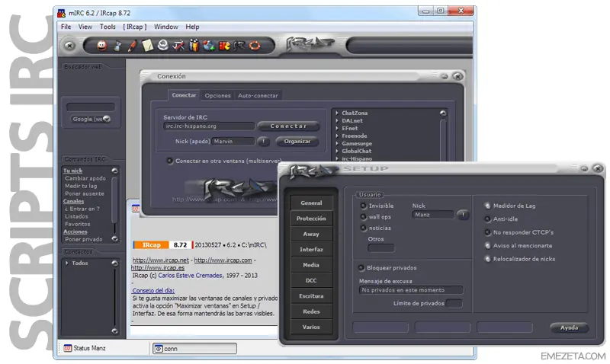The image size is (610, 364).
Task: Enable Bloquear privados
Action: 361,267
